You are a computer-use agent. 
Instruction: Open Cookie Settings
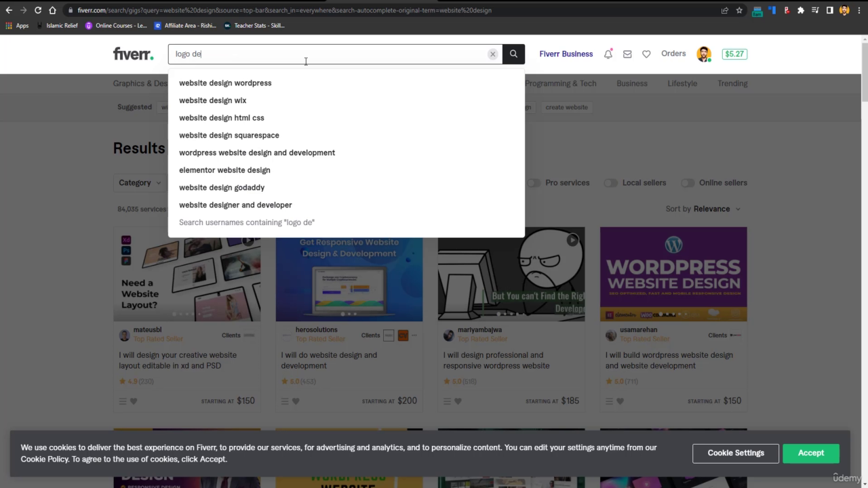click(736, 453)
